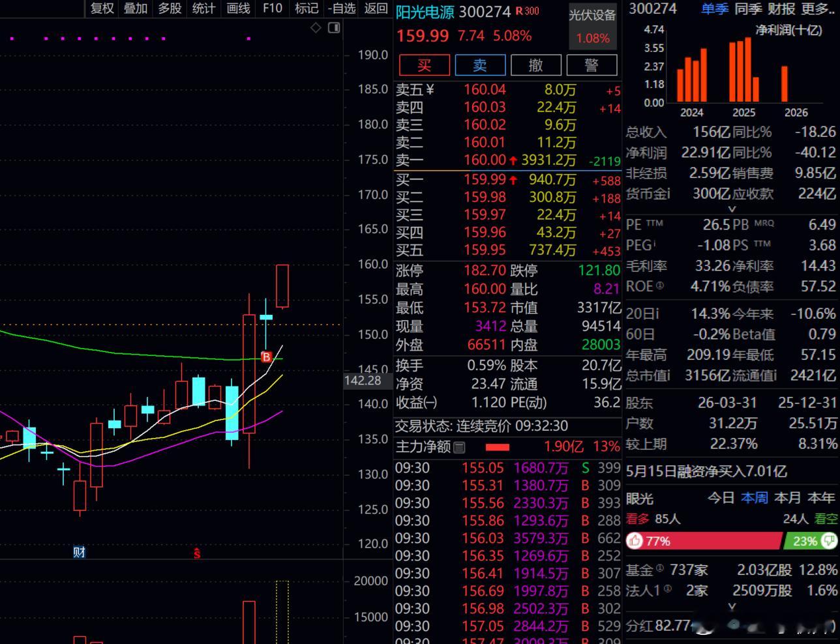
Task: Click the info icon beside 法人1
Action: (667, 587)
